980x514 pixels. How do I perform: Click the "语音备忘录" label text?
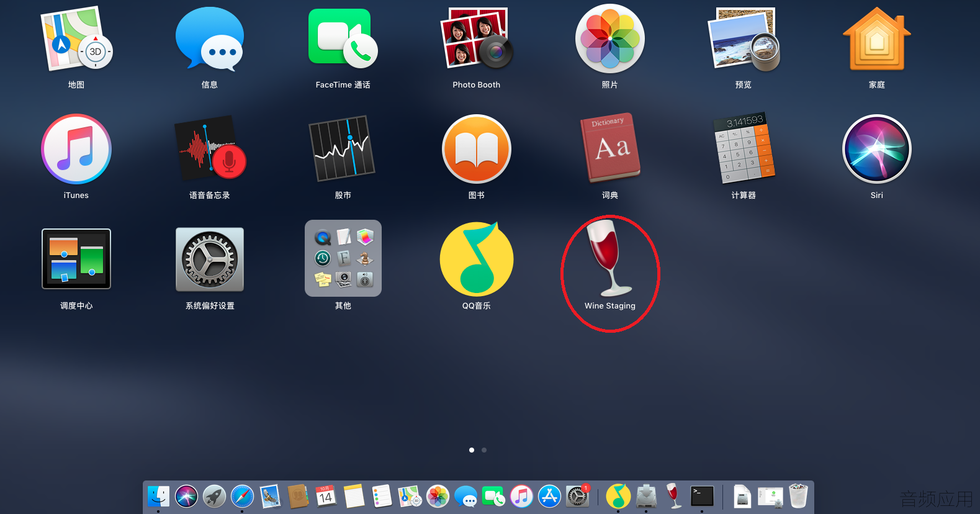point(210,196)
